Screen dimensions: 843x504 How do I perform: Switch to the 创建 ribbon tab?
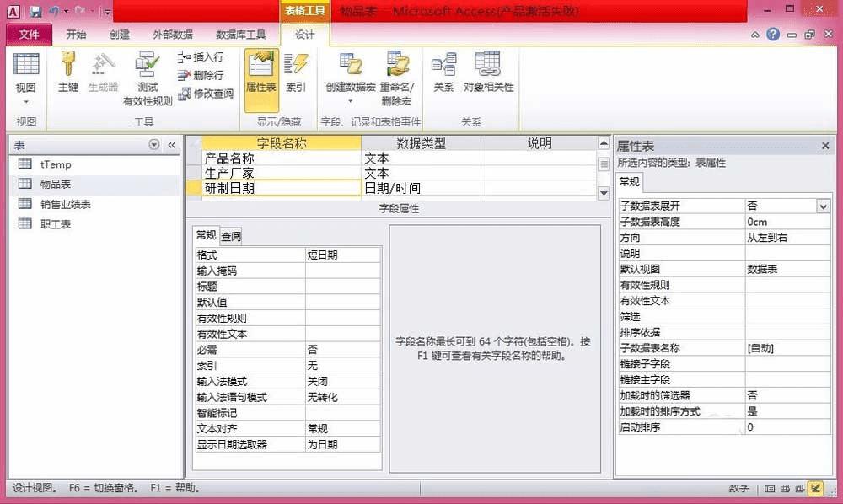[120, 35]
